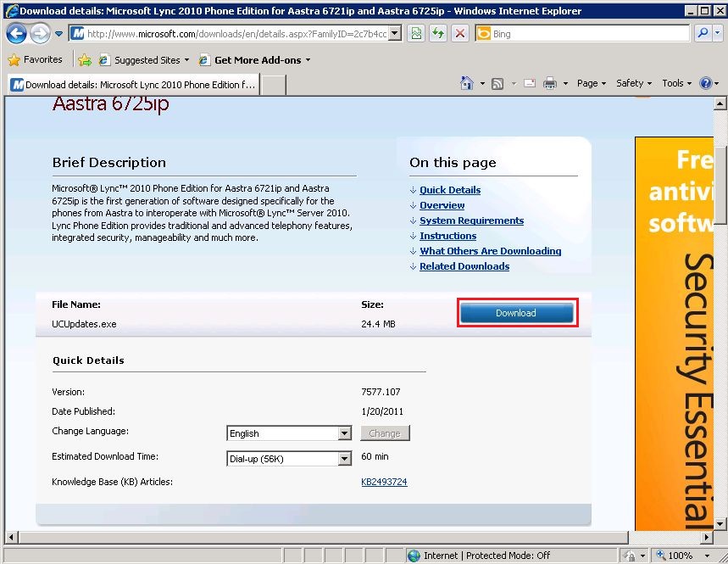Viewport: 728px width, 564px height.
Task: Select the Download details browser tab
Action: tap(133, 85)
